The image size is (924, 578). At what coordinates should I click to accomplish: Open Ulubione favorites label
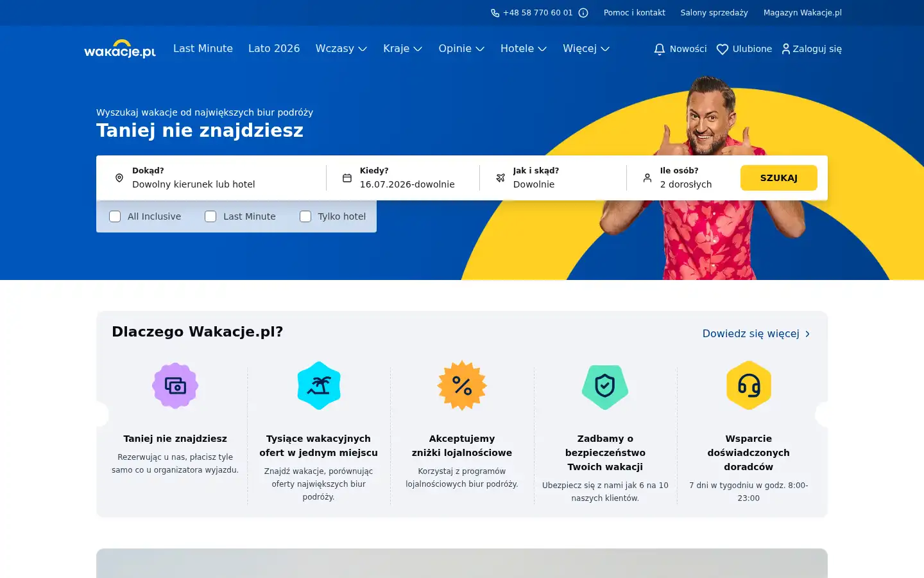[752, 49]
